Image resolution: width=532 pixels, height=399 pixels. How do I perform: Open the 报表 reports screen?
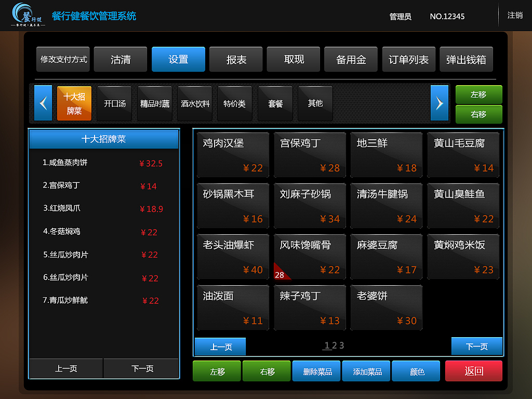[236, 59]
